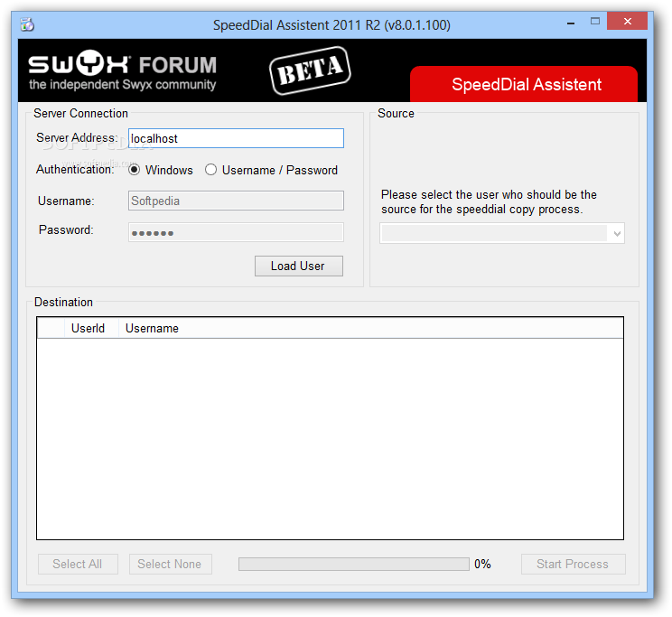
Task: Click the Load User button
Action: (299, 266)
